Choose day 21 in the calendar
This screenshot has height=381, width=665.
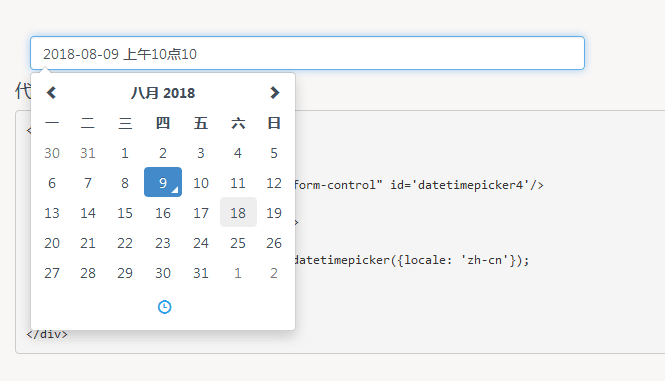click(x=88, y=243)
